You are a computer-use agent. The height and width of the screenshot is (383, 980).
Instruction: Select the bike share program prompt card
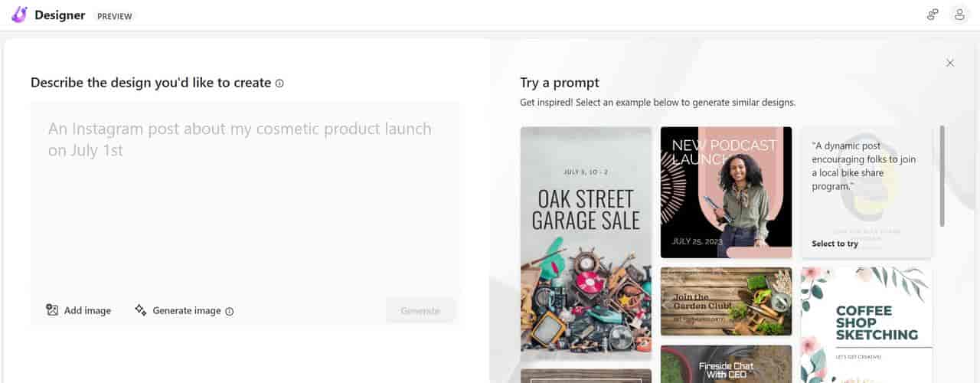tap(866, 192)
